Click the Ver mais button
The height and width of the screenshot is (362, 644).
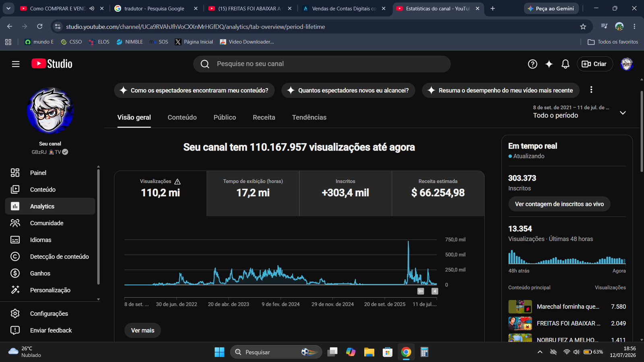pyautogui.click(x=143, y=330)
